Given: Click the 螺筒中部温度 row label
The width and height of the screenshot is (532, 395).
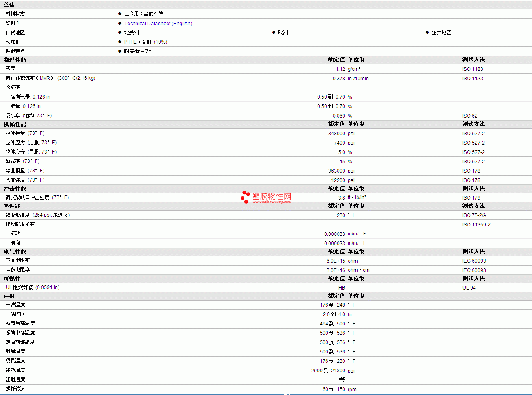Looking at the screenshot, I should [x=20, y=333].
